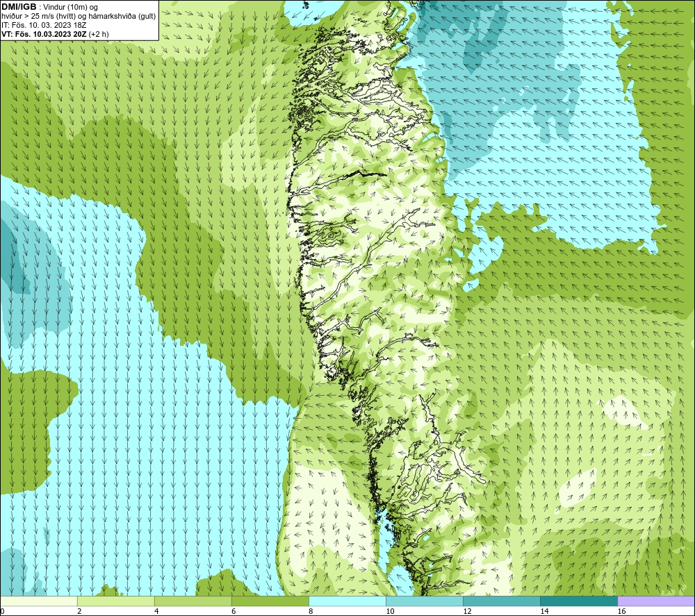Click the legend scale label '6'

pyautogui.click(x=234, y=611)
